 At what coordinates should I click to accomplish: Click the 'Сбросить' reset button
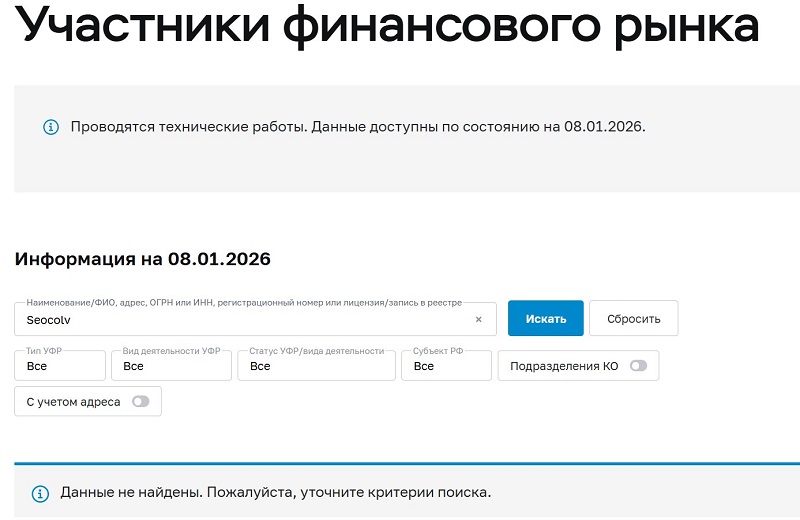pyautogui.click(x=633, y=319)
